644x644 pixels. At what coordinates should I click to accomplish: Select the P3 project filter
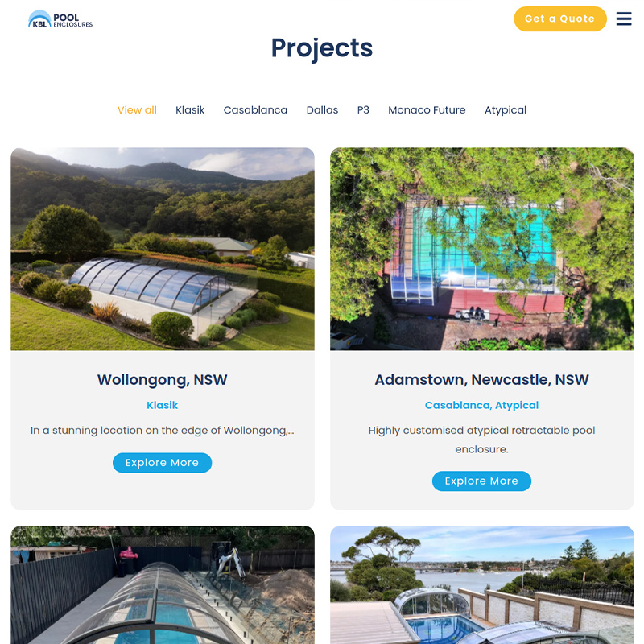click(x=363, y=110)
